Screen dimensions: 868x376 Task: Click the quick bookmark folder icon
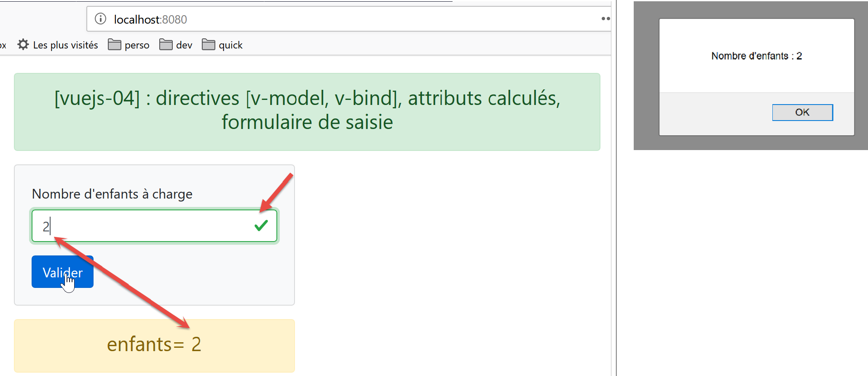click(208, 45)
